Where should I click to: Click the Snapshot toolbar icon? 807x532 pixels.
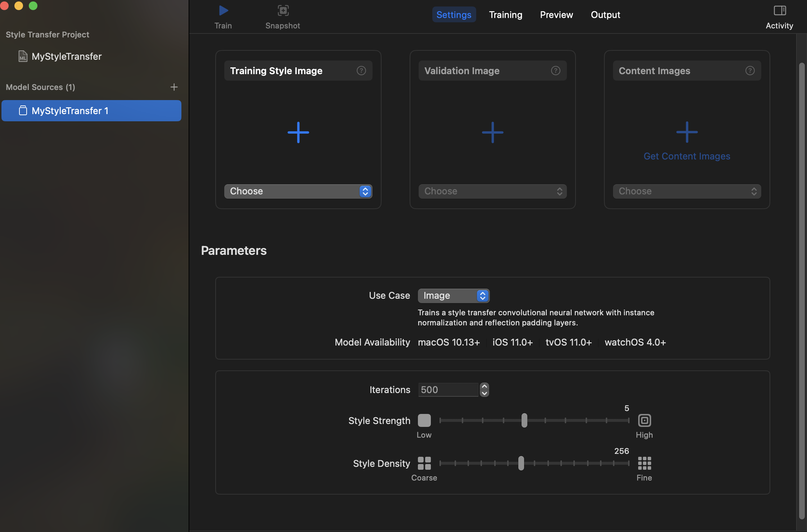[x=283, y=11]
